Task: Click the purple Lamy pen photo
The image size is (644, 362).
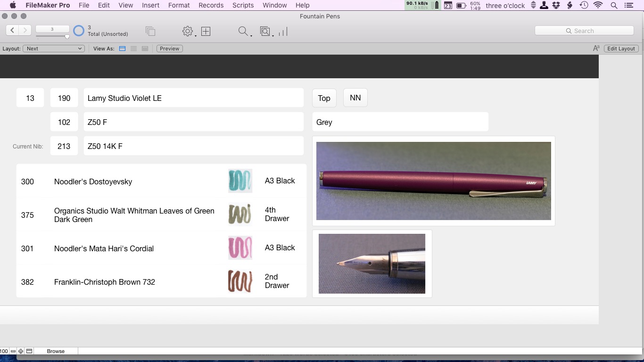Action: pos(434,181)
